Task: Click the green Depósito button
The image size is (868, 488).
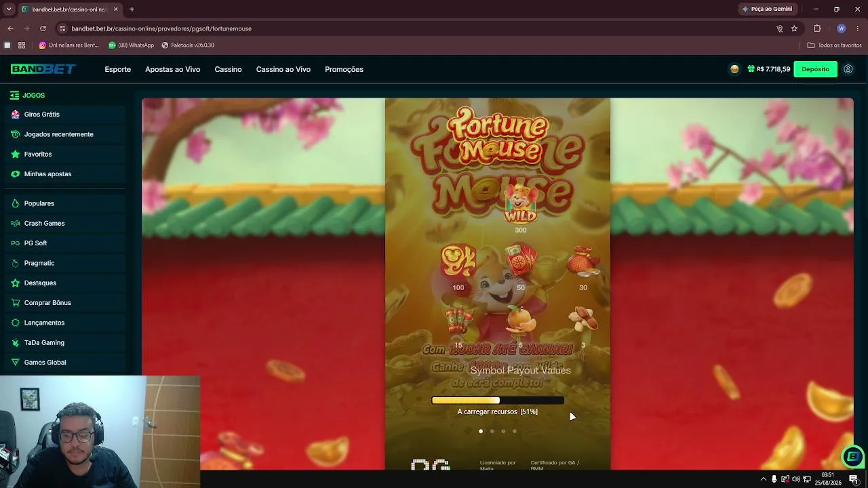Action: [815, 69]
